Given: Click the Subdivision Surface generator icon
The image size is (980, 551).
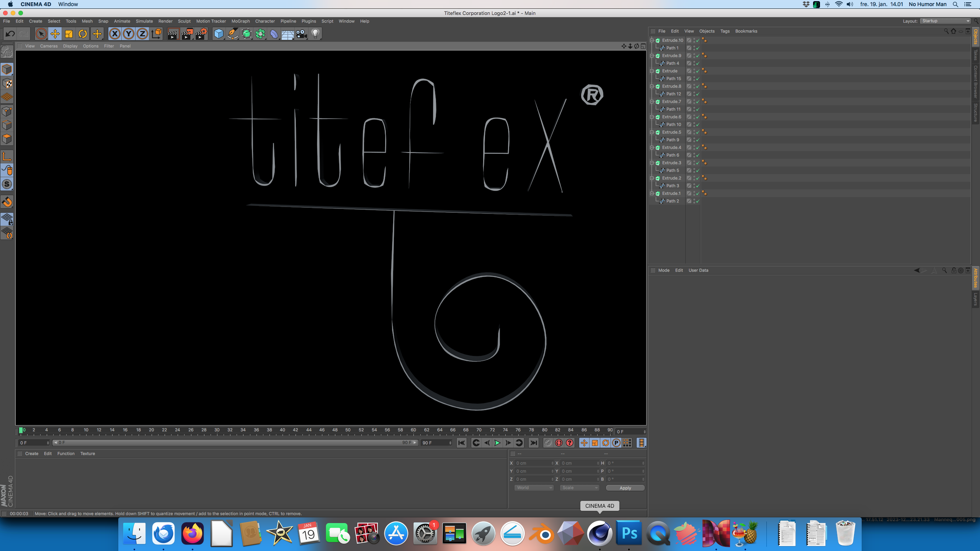Looking at the screenshot, I should [x=247, y=34].
